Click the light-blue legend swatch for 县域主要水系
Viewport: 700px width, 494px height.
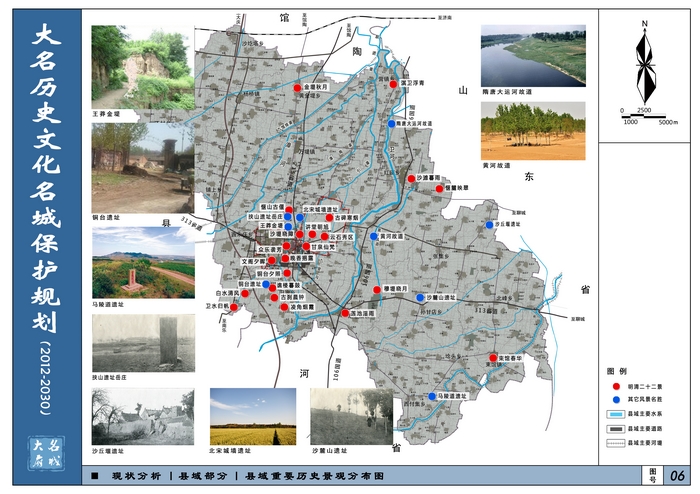pos(615,414)
